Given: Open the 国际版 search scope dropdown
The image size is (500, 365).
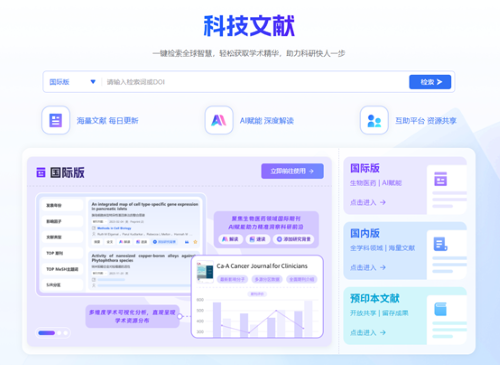Looking at the screenshot, I should (72, 82).
